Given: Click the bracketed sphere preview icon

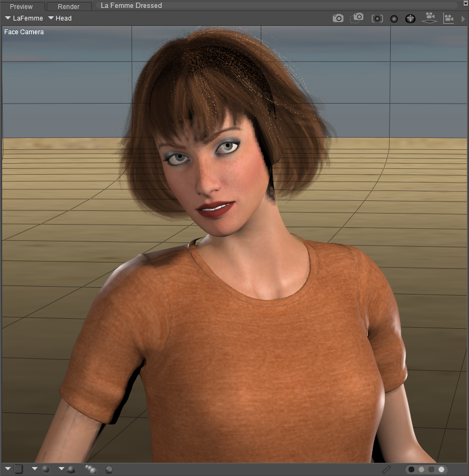Looking at the screenshot, I should click(x=377, y=19).
